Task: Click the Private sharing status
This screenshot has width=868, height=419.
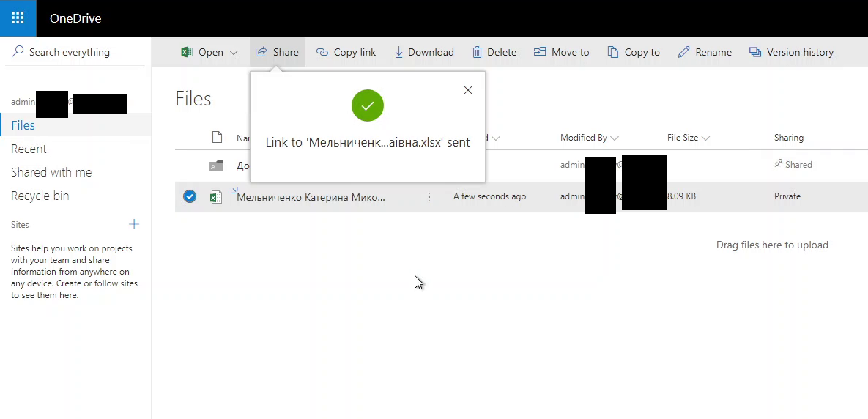Action: (787, 196)
